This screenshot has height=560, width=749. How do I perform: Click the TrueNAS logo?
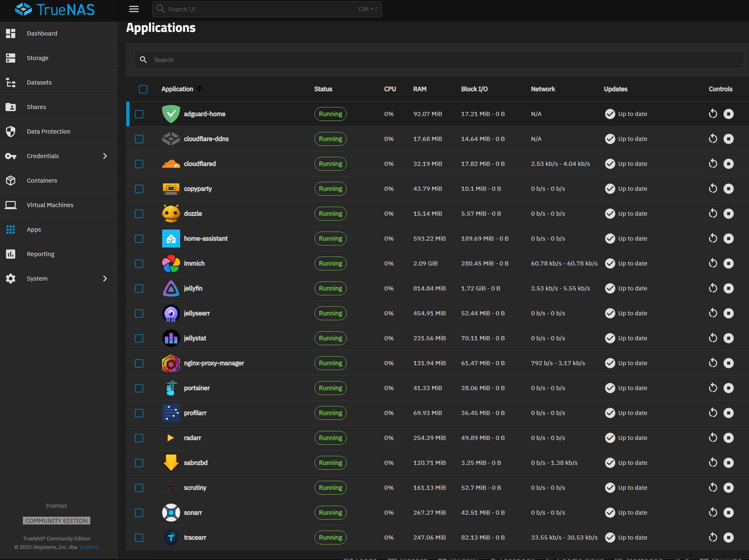[55, 9]
